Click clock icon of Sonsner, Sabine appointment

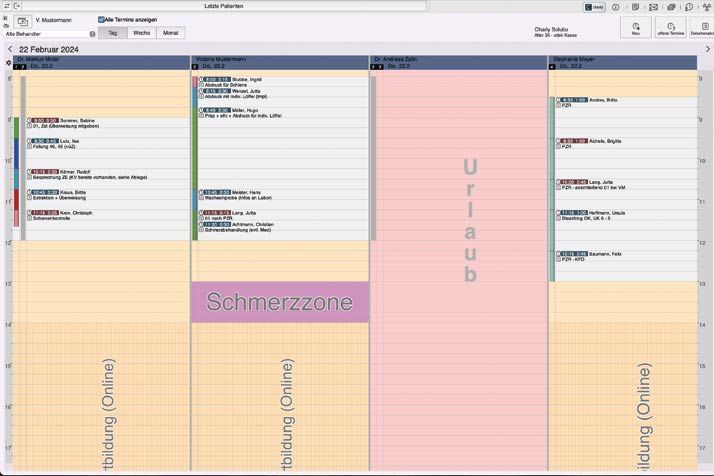pyautogui.click(x=29, y=121)
